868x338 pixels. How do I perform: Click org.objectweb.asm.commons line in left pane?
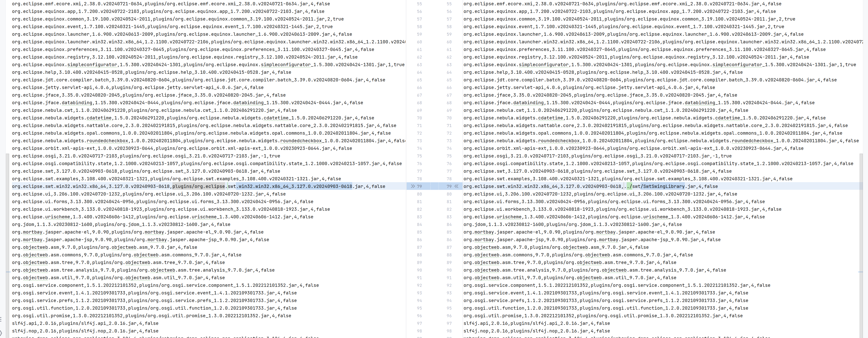[127, 255]
